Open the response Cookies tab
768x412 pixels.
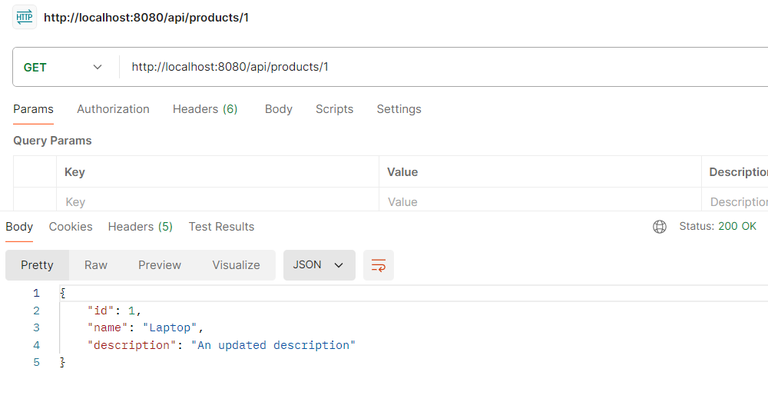71,227
